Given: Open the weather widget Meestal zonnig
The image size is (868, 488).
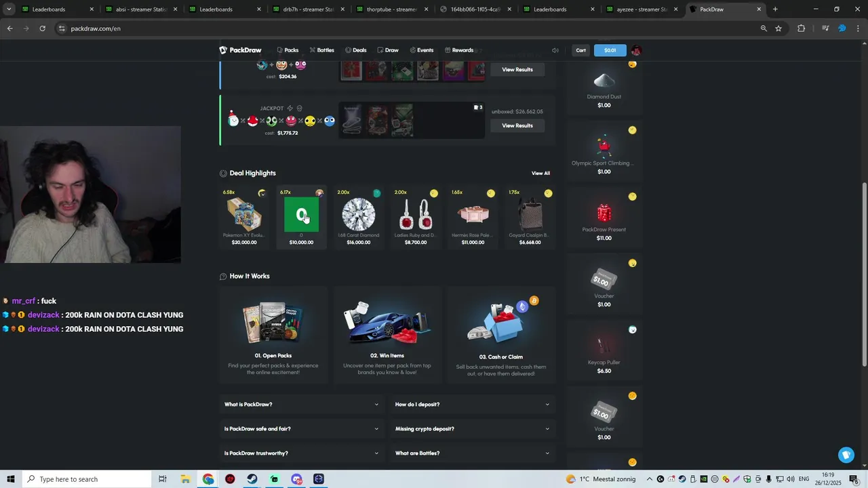Looking at the screenshot, I should (601, 479).
